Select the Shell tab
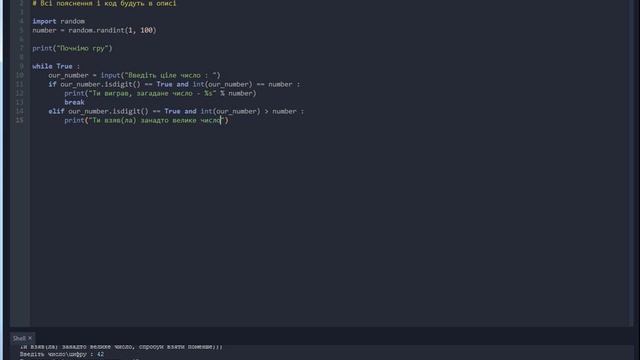This screenshot has height=360, width=640. pyautogui.click(x=19, y=338)
